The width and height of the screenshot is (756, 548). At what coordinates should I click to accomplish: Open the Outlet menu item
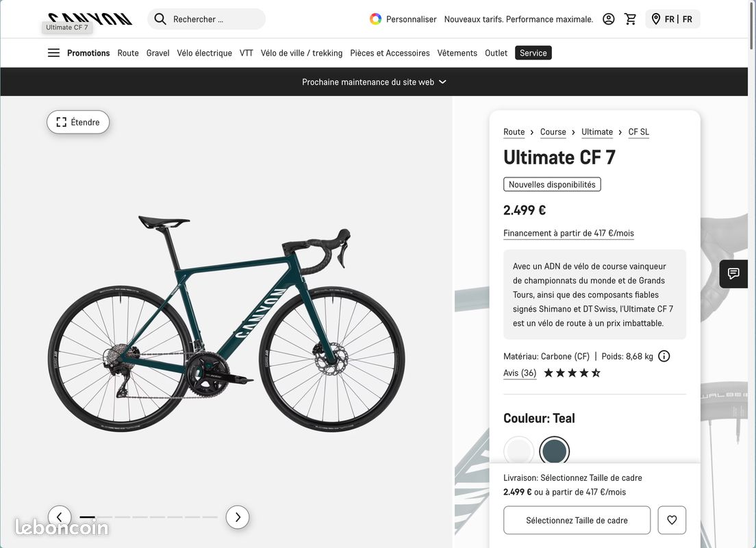(496, 53)
